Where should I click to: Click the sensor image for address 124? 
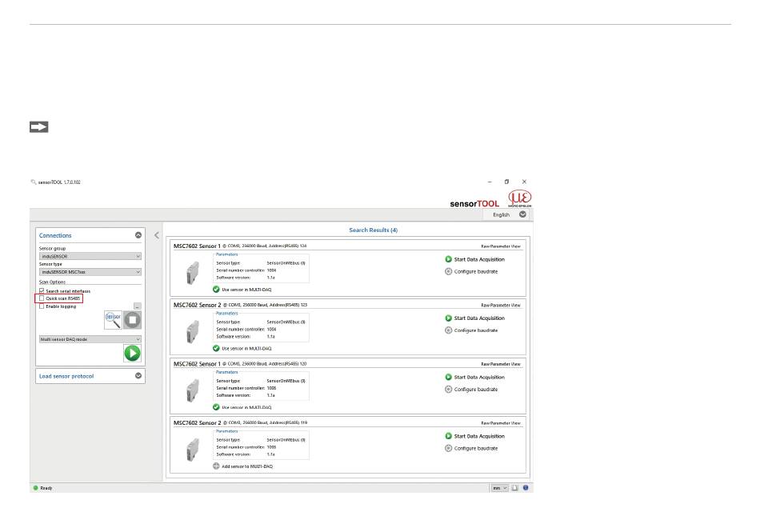tap(193, 272)
